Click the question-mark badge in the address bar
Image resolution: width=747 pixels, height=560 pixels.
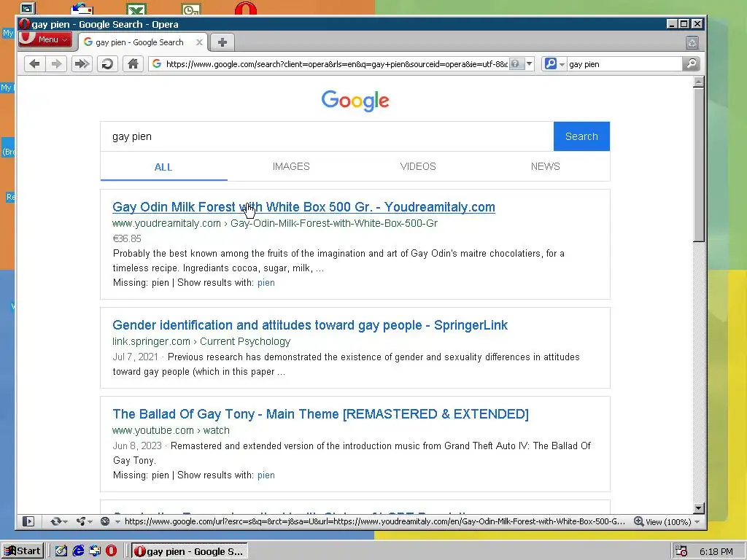tap(516, 64)
